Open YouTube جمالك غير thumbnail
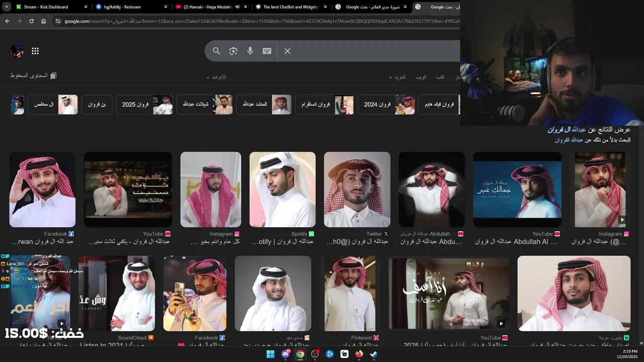The width and height of the screenshot is (644, 362). (x=517, y=190)
